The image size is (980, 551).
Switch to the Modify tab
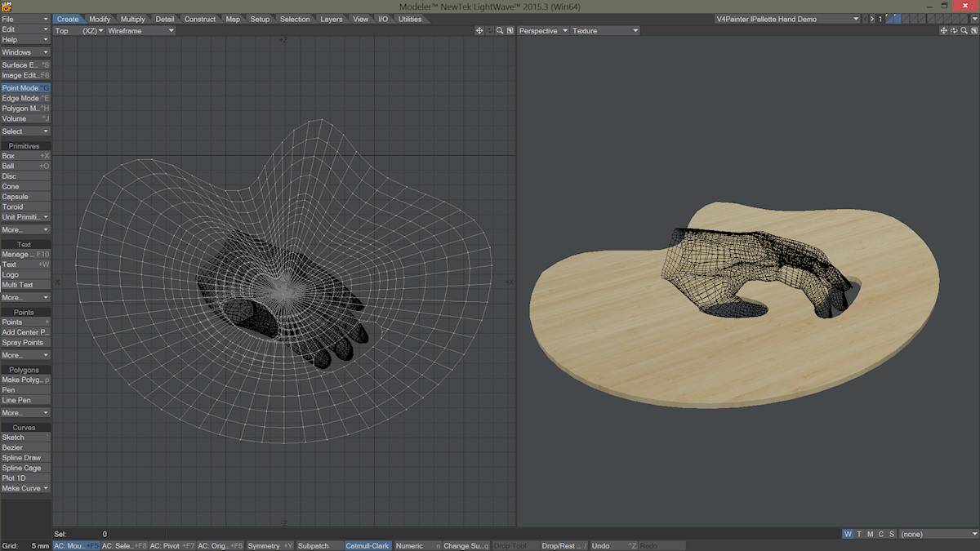click(x=100, y=19)
